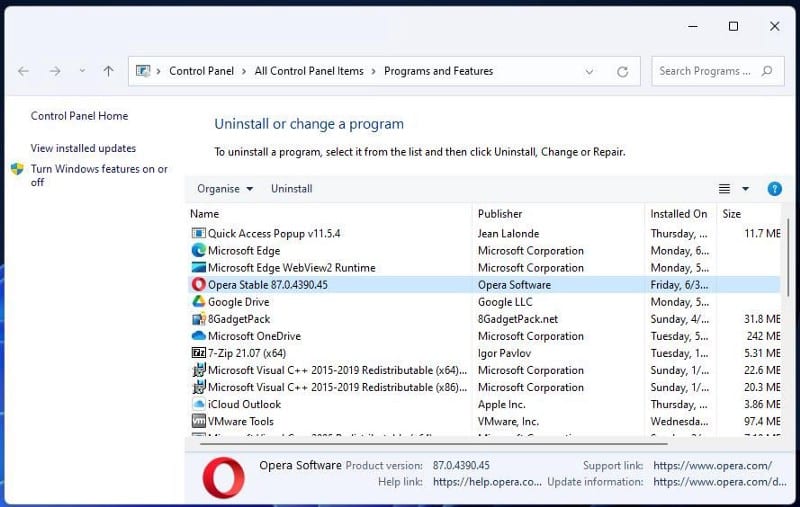Click the Visual C++ (x86) installer icon
Screen dimensions: 800x507
click(198, 387)
